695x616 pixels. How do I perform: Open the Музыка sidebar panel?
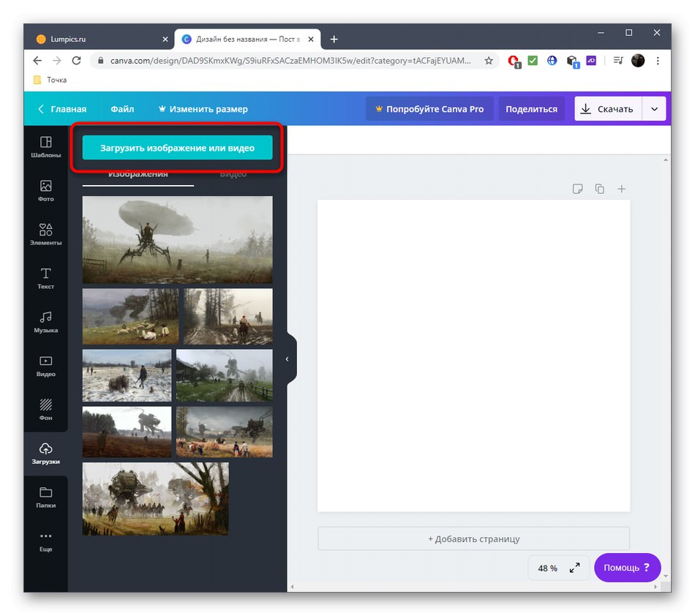tap(45, 322)
